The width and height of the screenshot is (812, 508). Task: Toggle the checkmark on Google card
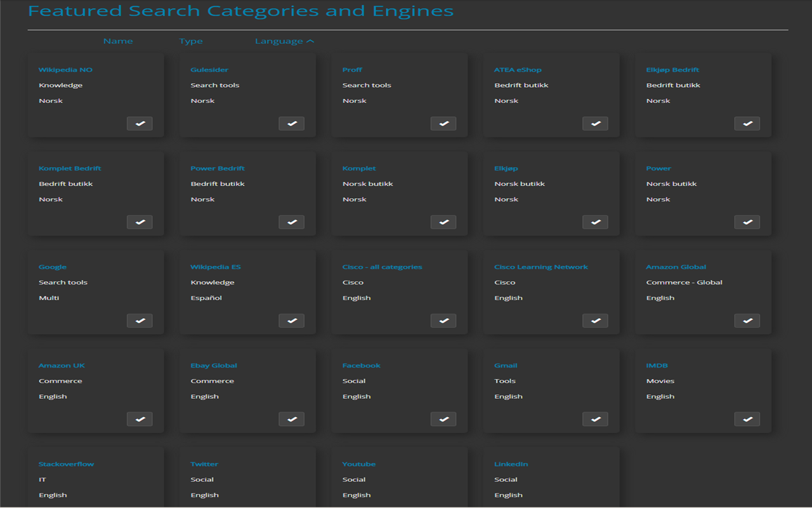pyautogui.click(x=140, y=321)
